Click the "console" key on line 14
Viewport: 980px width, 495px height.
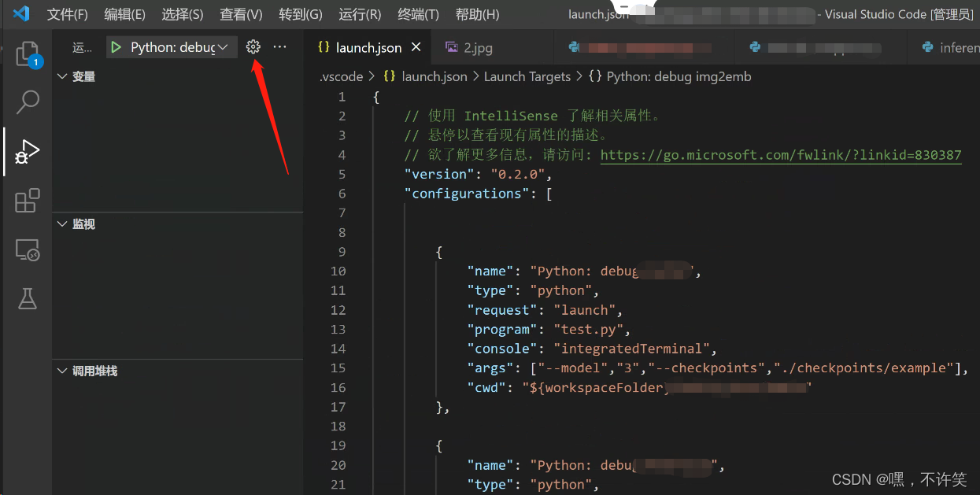coord(501,349)
